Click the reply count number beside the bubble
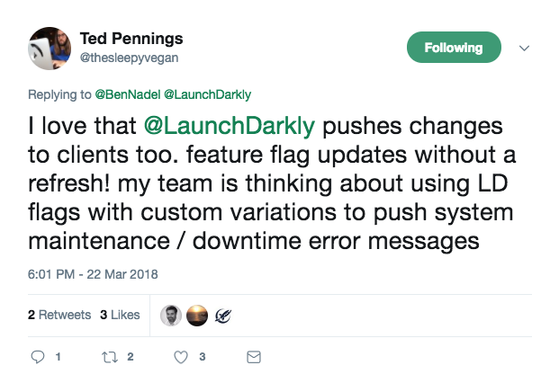 pyautogui.click(x=59, y=357)
